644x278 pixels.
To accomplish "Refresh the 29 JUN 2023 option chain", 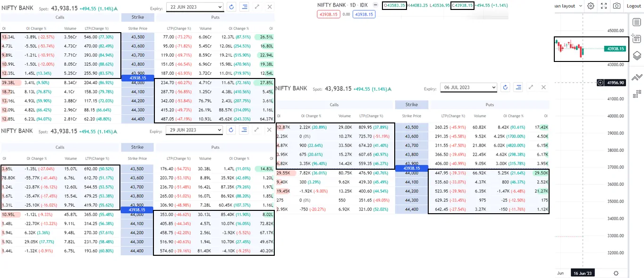I will (x=231, y=130).
